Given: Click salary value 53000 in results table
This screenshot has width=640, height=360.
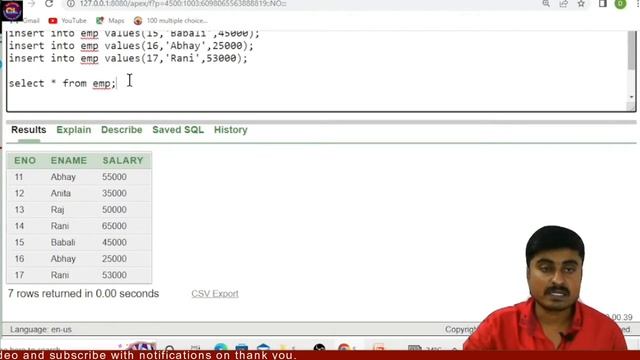Looking at the screenshot, I should click(x=114, y=275).
